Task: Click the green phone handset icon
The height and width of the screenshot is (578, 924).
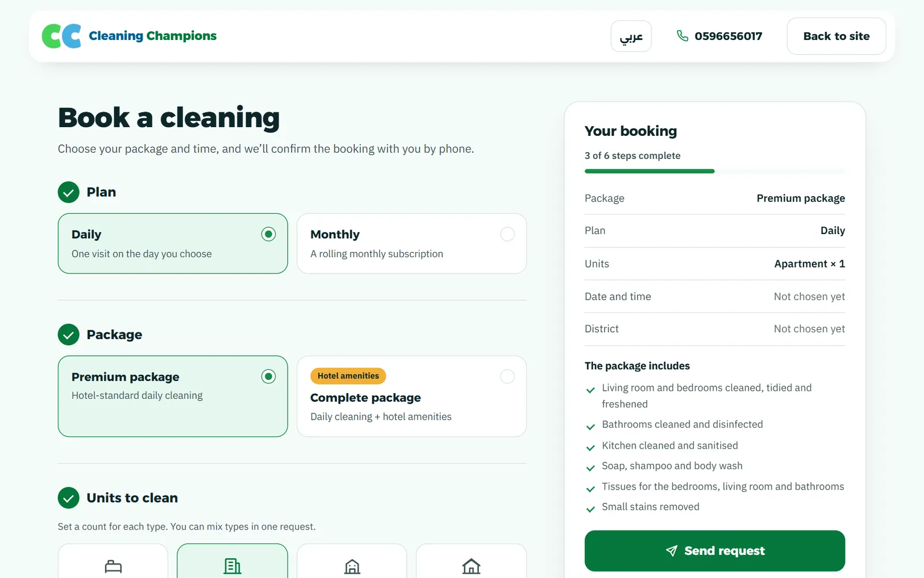Action: (683, 36)
